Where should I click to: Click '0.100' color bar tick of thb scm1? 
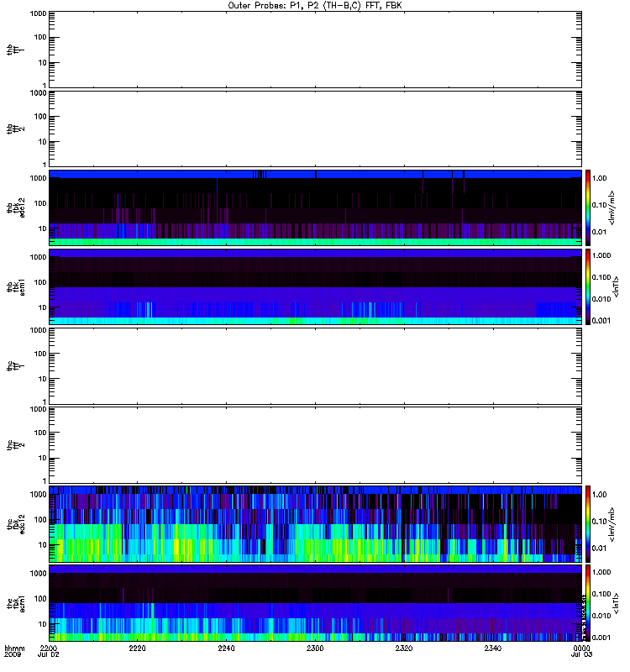601,277
